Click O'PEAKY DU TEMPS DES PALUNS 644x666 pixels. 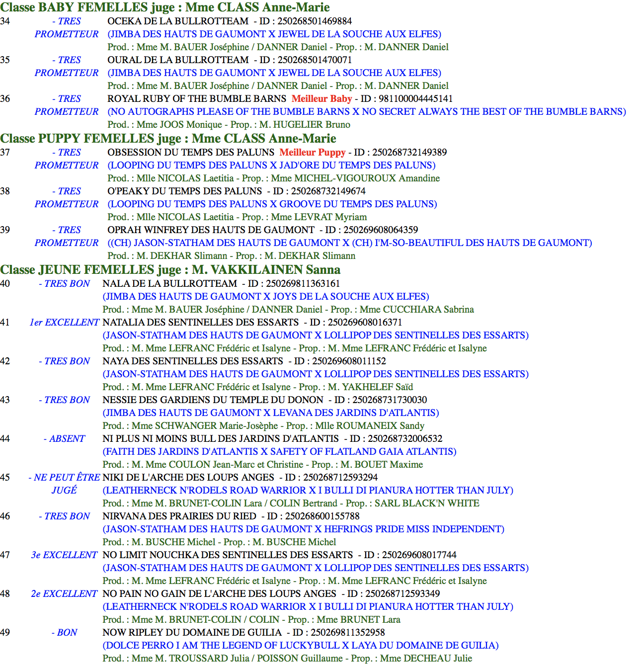[185, 191]
